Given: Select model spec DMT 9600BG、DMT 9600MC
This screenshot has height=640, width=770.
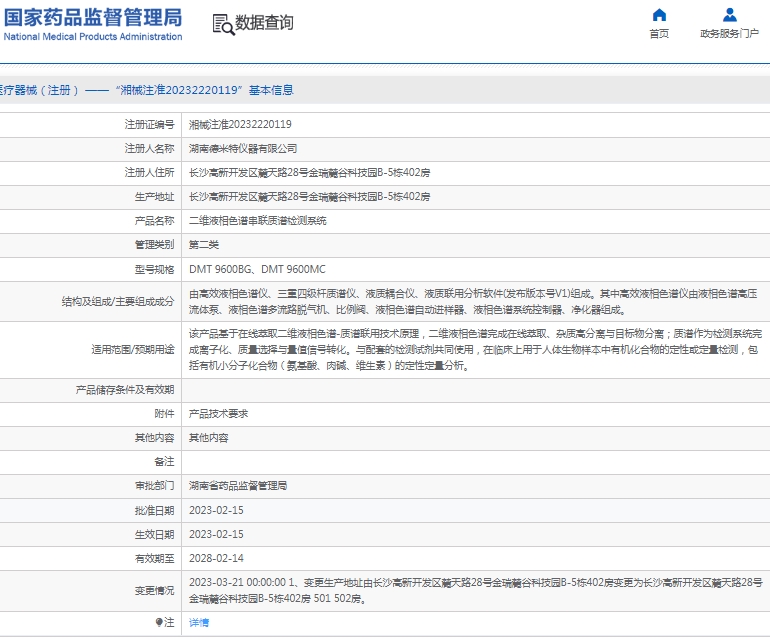Looking at the screenshot, I should pyautogui.click(x=257, y=270).
